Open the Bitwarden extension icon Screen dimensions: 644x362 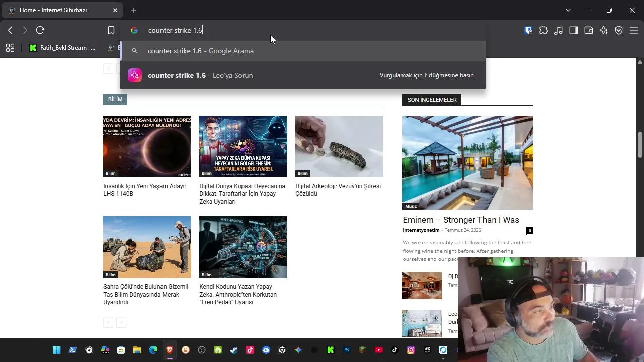click(x=528, y=30)
